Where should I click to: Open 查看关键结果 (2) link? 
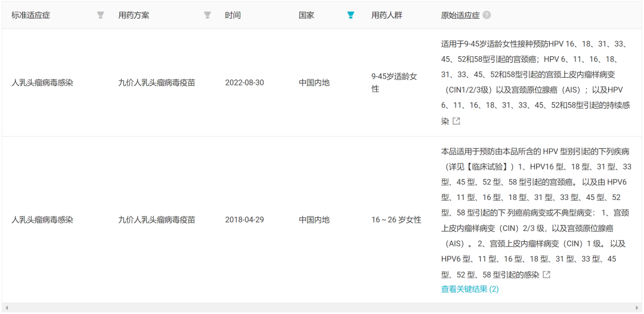tap(470, 290)
